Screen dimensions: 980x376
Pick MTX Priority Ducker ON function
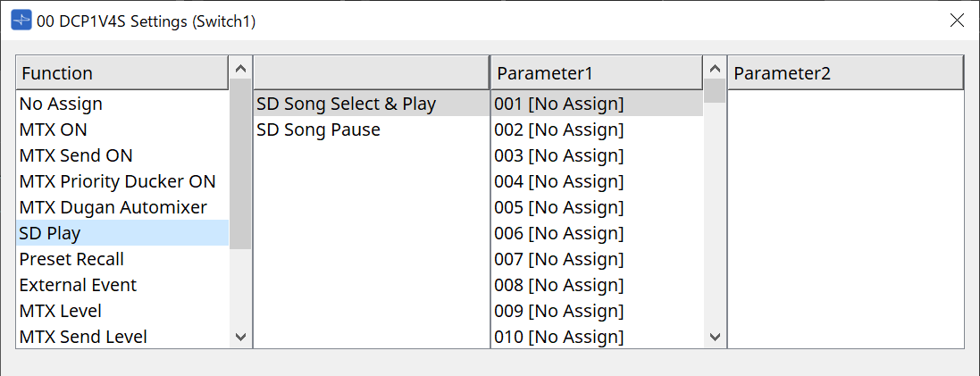117,181
